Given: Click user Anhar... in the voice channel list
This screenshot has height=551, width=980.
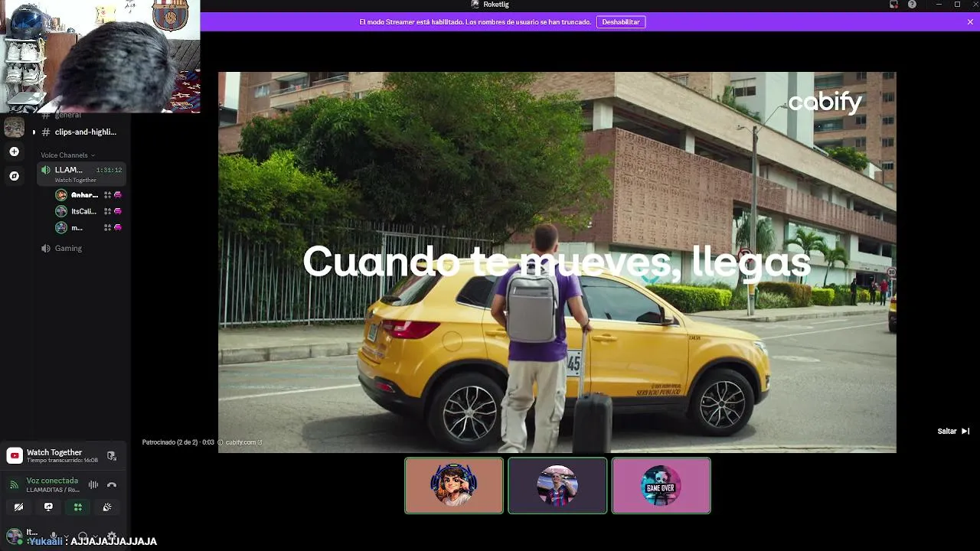Looking at the screenshot, I should pos(77,195).
